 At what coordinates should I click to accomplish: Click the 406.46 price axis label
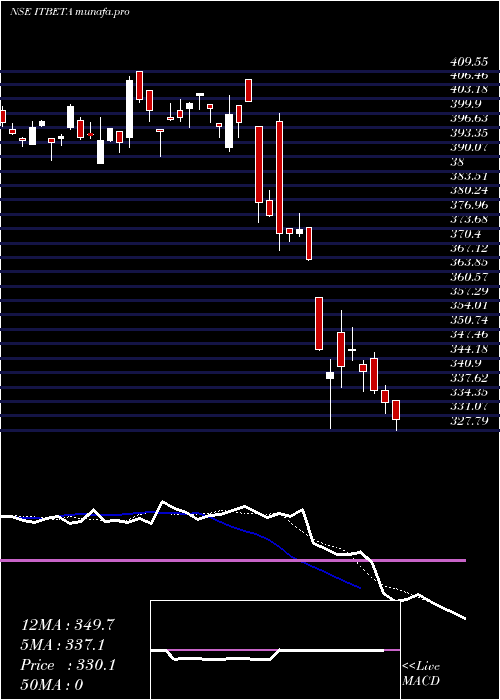[468, 75]
